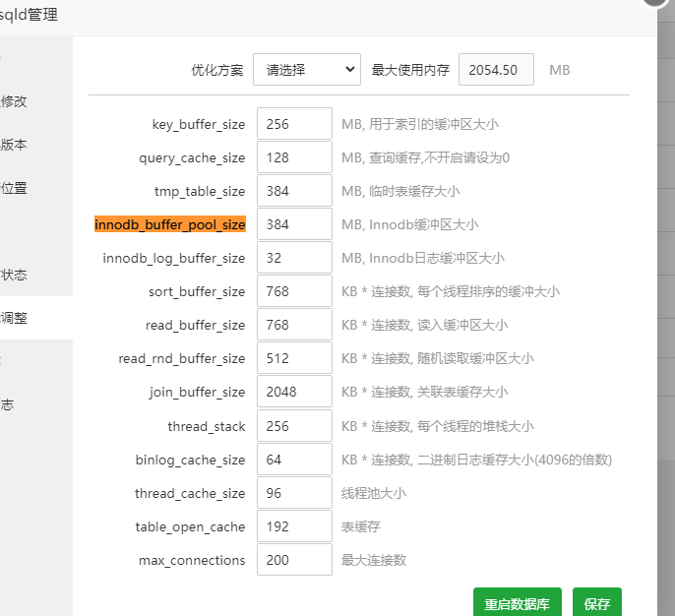Screen dimensions: 675x616
Task: Click the description 用于索引的缓冲区大小
Action: click(x=434, y=124)
